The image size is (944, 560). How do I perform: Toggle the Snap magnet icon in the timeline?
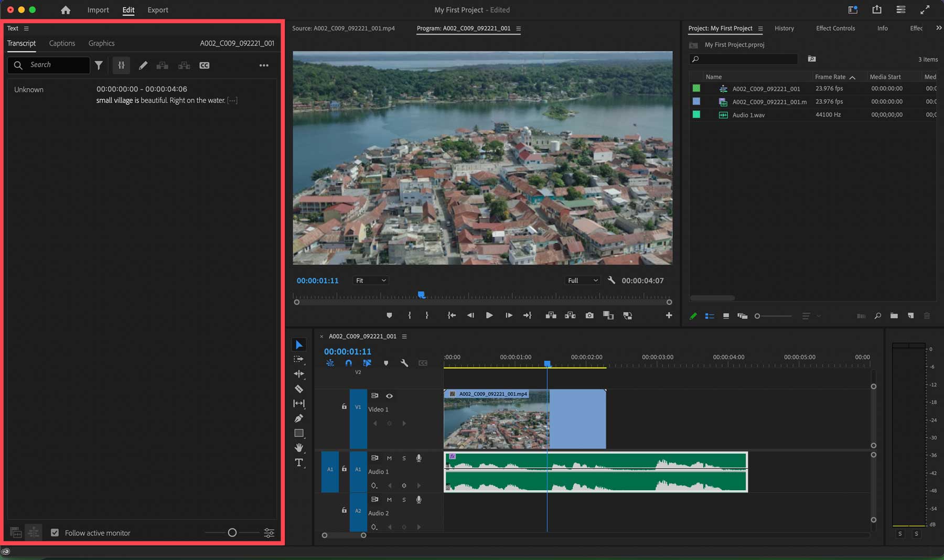(348, 362)
